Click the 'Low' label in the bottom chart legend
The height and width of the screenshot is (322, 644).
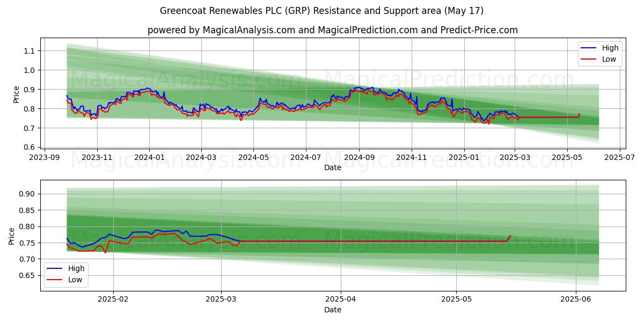75,280
